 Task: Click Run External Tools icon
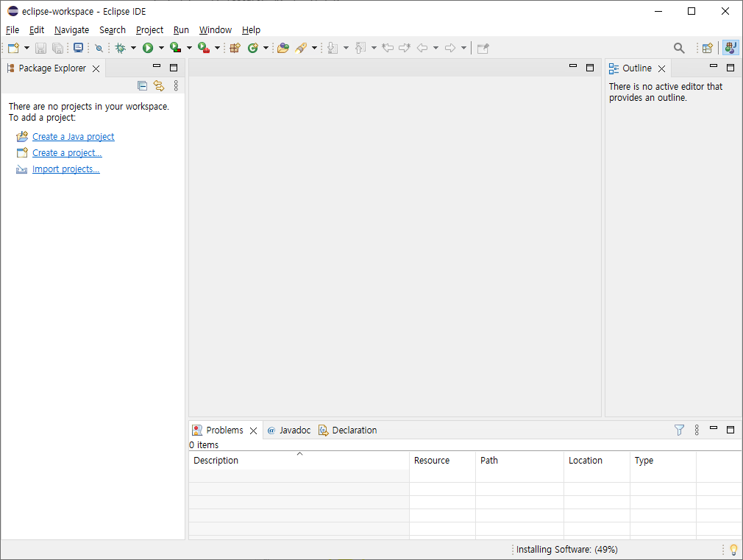pos(204,48)
